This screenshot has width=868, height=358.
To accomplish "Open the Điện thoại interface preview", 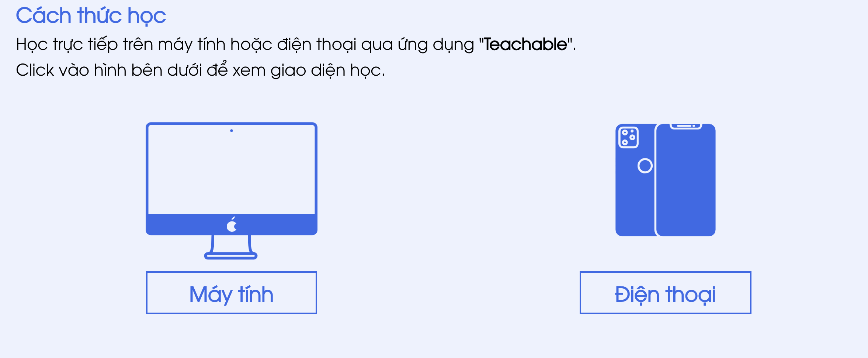I will coord(666,293).
